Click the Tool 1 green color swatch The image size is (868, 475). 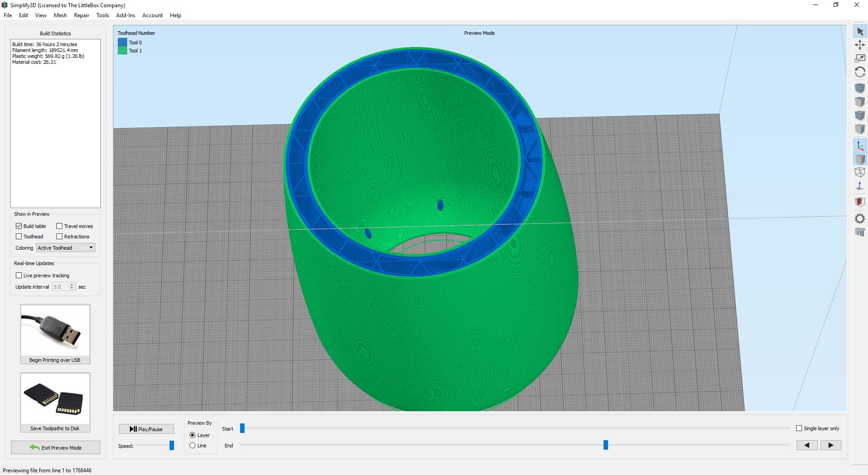click(122, 50)
